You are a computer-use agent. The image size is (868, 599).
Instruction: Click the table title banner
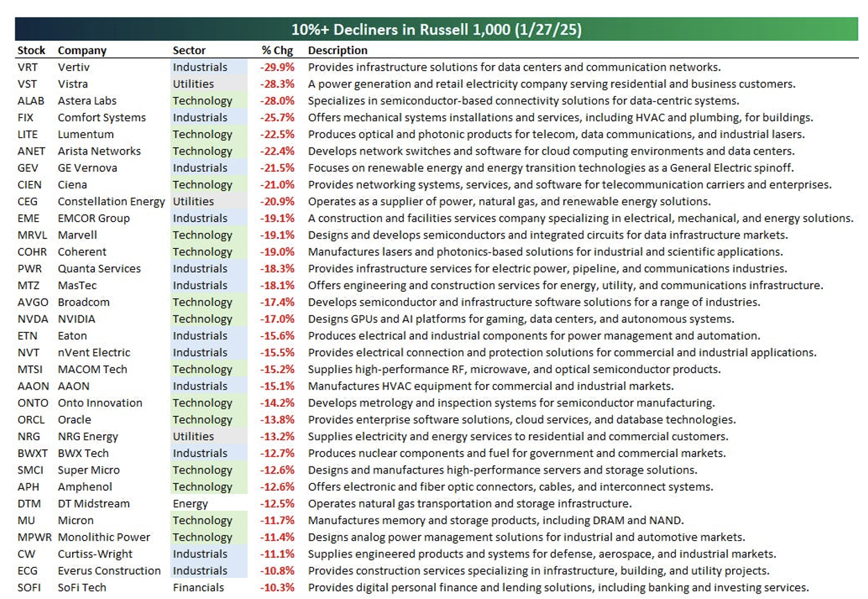click(436, 30)
